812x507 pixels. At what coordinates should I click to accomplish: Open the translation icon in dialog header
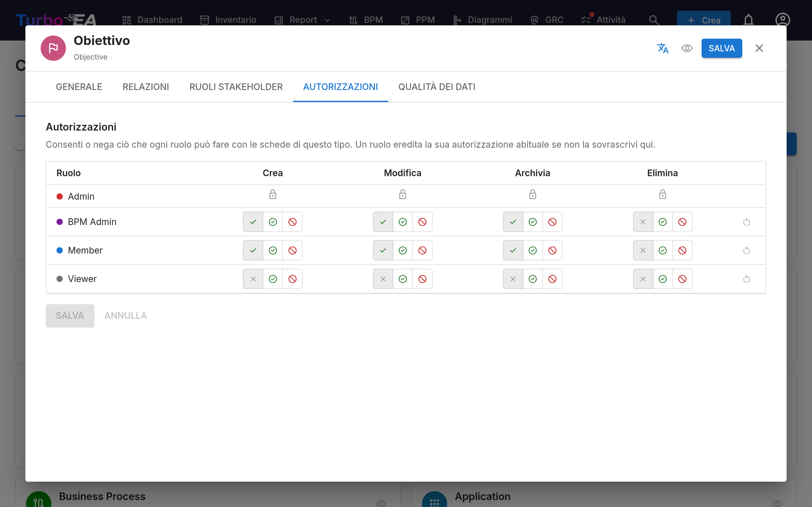pos(663,48)
